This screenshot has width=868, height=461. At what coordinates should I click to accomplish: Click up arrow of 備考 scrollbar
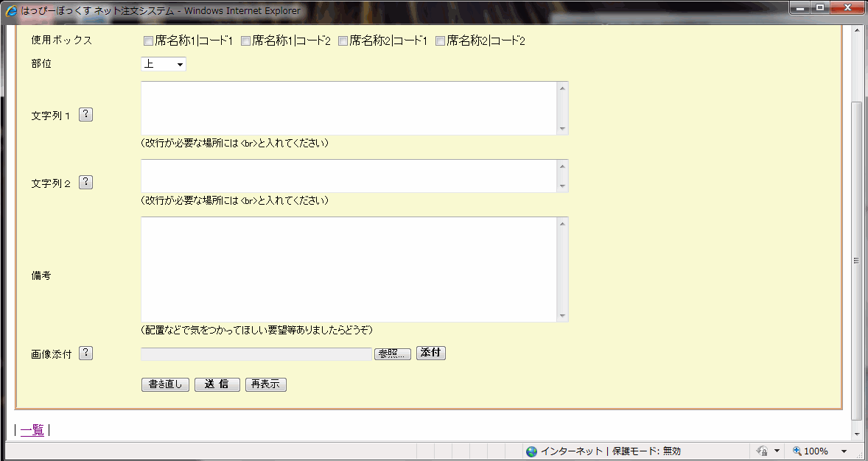[x=562, y=224]
